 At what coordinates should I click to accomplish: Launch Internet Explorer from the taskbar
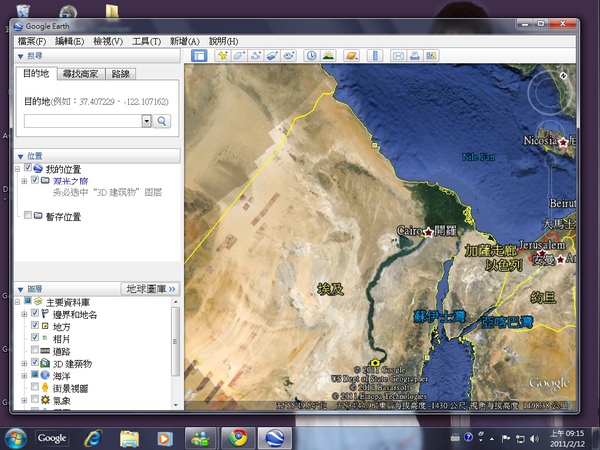point(93,438)
